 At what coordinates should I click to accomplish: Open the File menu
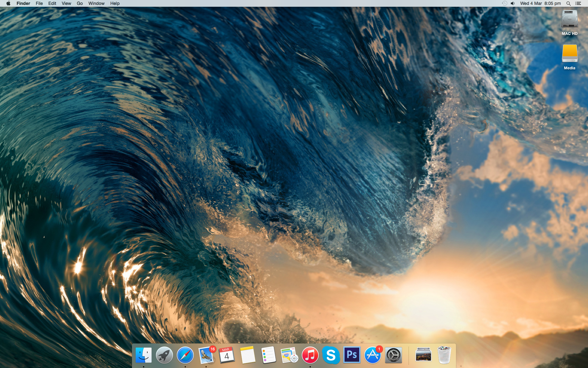pyautogui.click(x=39, y=3)
